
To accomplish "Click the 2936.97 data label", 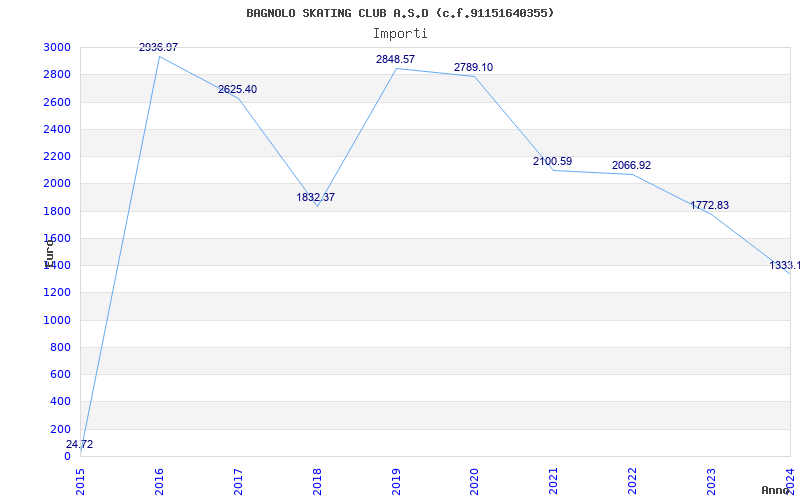I will pyautogui.click(x=158, y=47).
